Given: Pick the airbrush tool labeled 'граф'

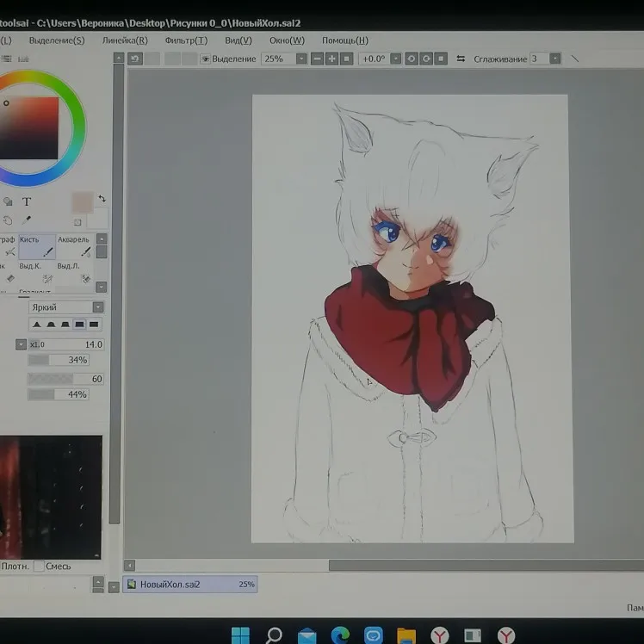Looking at the screenshot, I should 9,246.
